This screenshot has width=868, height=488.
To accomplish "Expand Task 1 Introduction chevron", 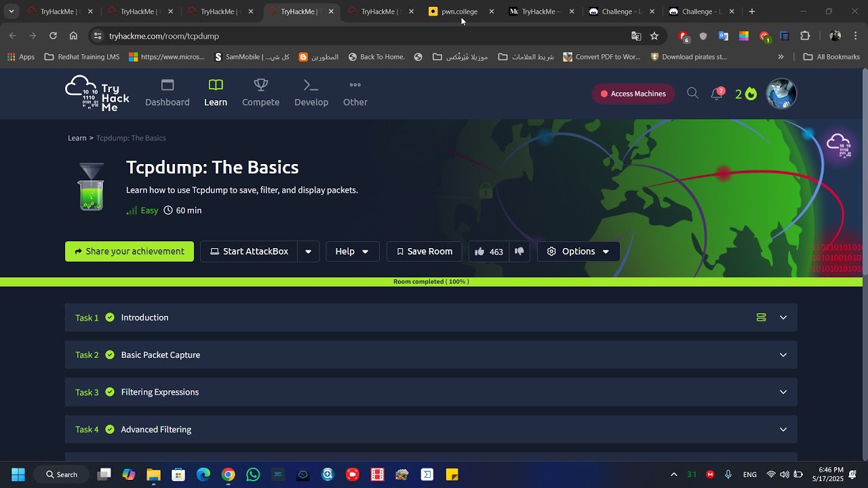I will pos(783,317).
